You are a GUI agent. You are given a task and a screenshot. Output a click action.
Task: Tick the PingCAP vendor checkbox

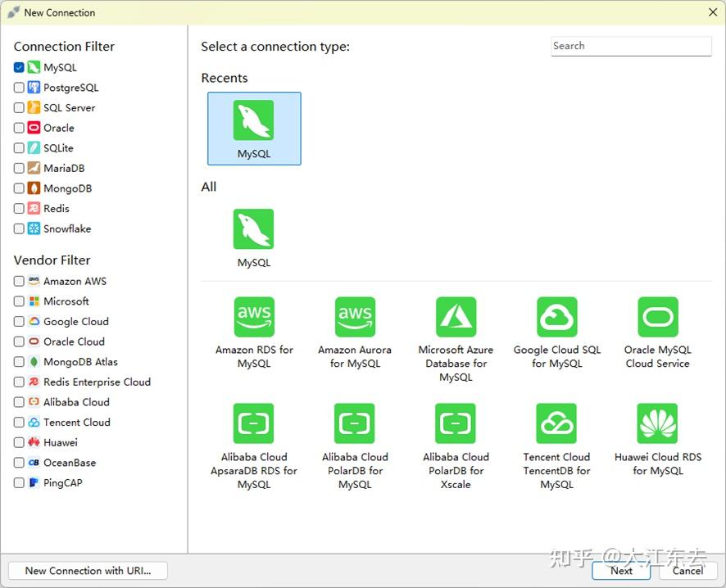pyautogui.click(x=19, y=482)
